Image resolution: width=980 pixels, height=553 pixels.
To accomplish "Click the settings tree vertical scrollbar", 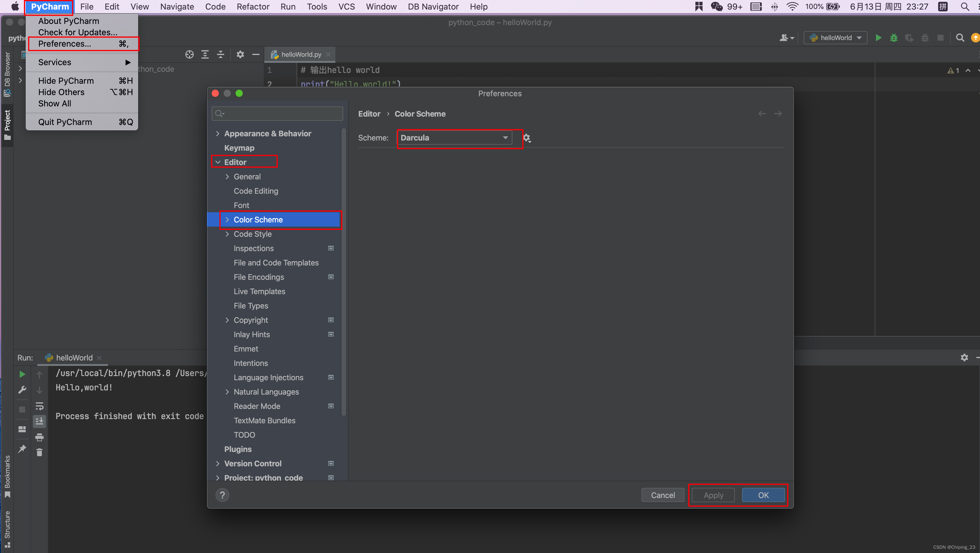I will coord(344,272).
